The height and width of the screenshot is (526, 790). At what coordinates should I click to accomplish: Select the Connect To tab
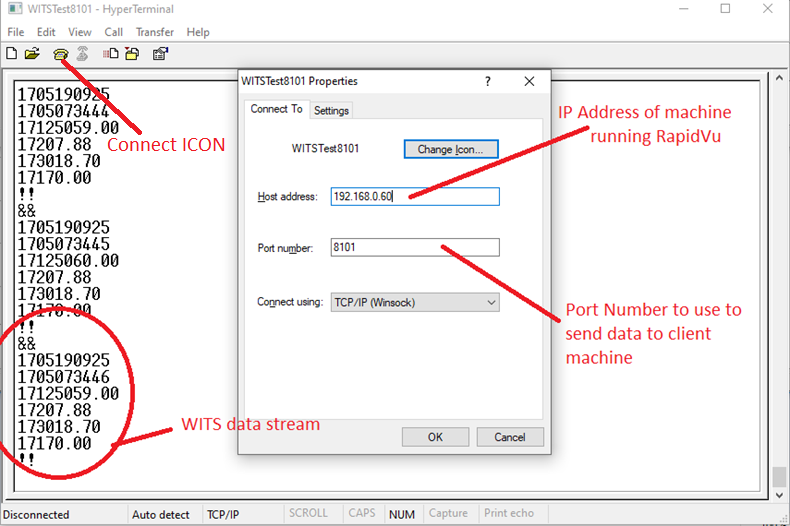276,109
